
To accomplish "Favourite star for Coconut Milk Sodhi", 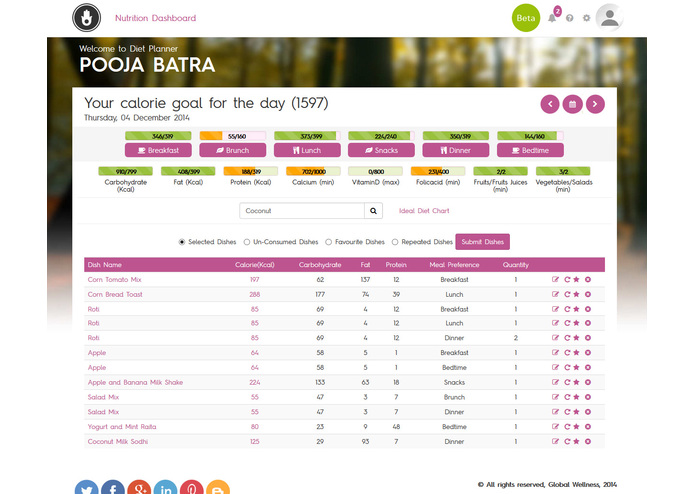I will tap(576, 442).
